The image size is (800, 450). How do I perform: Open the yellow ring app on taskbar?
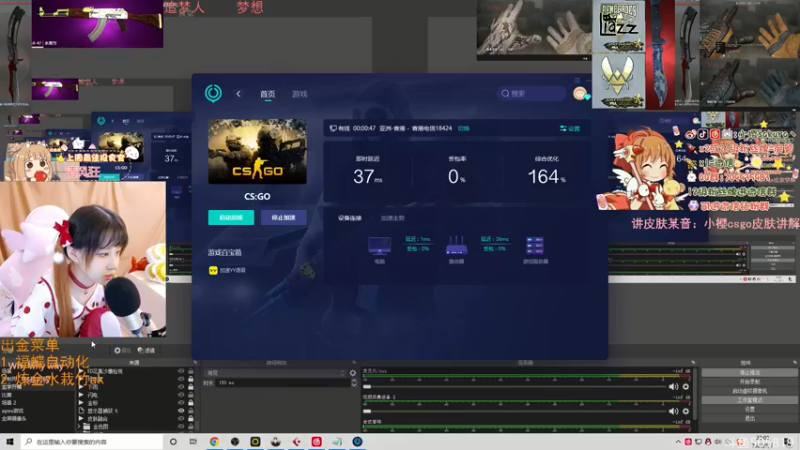[255, 442]
